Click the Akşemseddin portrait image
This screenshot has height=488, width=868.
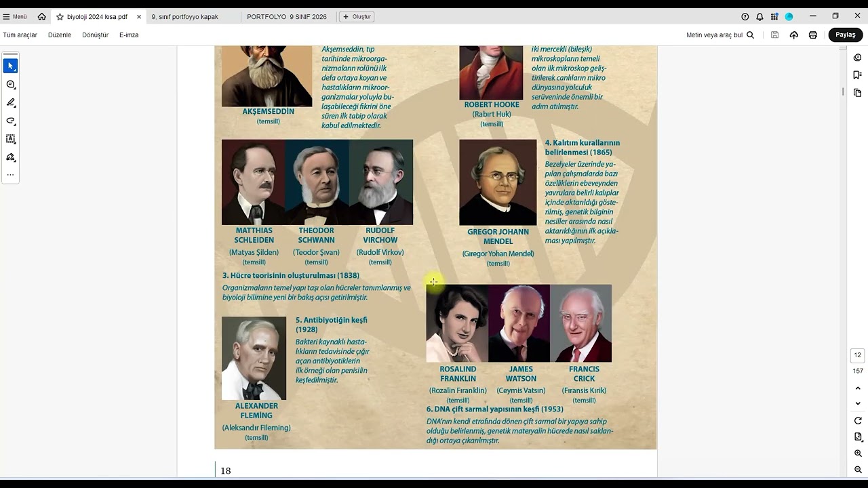pos(267,76)
